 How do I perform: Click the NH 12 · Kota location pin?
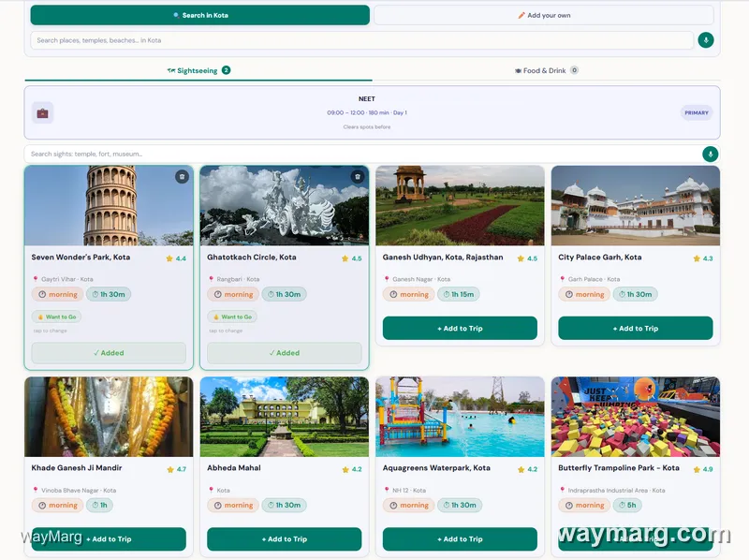click(x=387, y=491)
